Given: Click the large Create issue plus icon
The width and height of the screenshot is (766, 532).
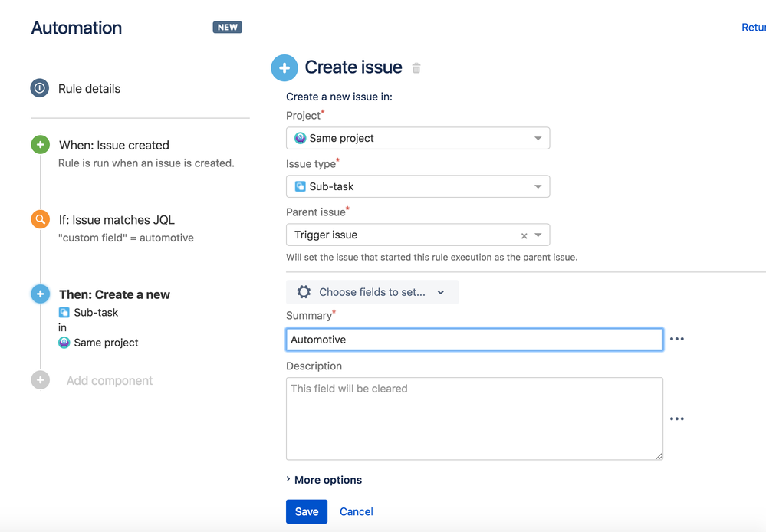Looking at the screenshot, I should coord(284,68).
